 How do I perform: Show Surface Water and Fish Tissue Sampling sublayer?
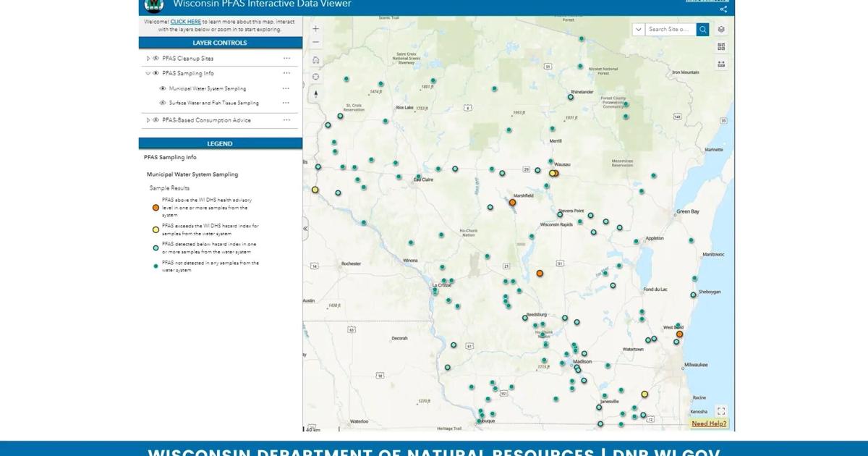pos(163,103)
